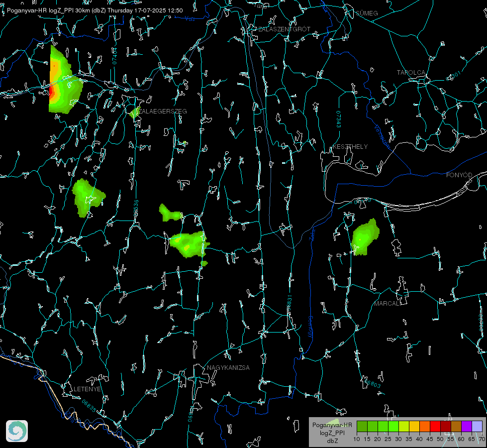Click the 40 value under the legend scale
This screenshot has width=487, height=448.
(419, 439)
